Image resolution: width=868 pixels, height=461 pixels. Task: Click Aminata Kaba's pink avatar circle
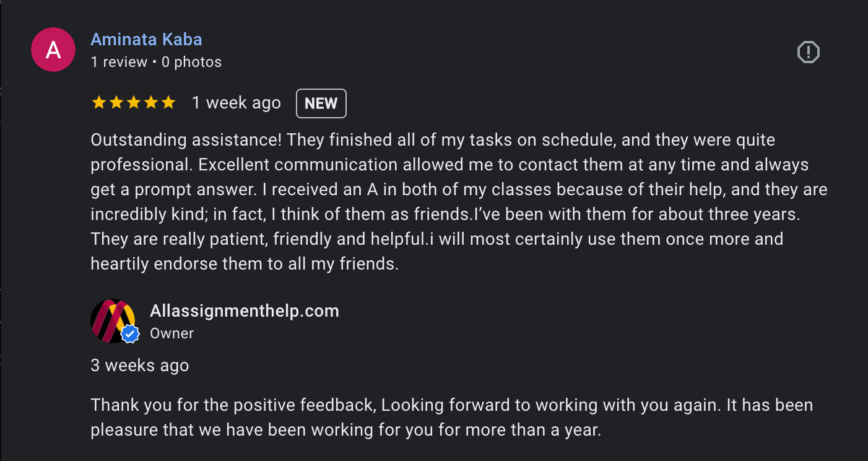coord(53,50)
